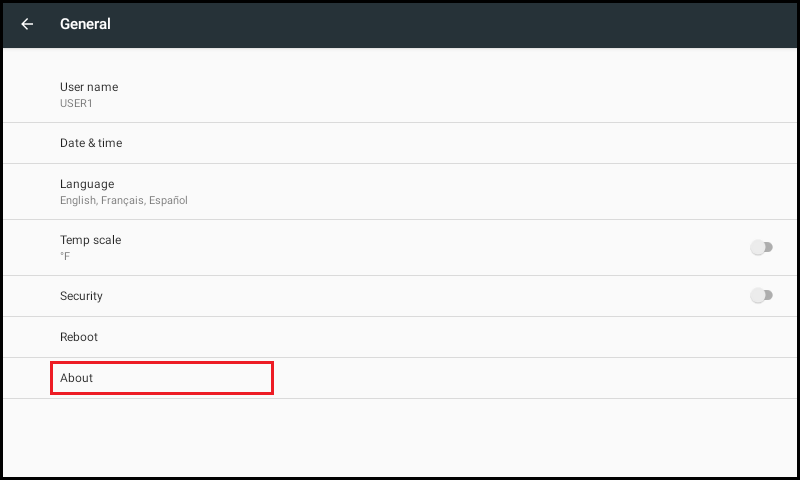Click empty space in the Reboot row
Image resolution: width=800 pixels, height=480 pixels.
click(x=434, y=337)
